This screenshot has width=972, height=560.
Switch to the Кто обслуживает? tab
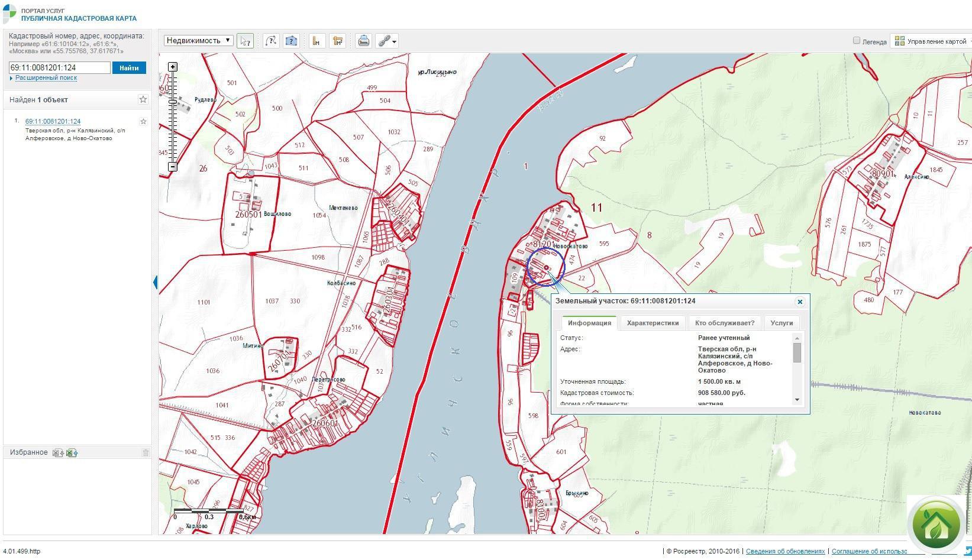point(725,323)
